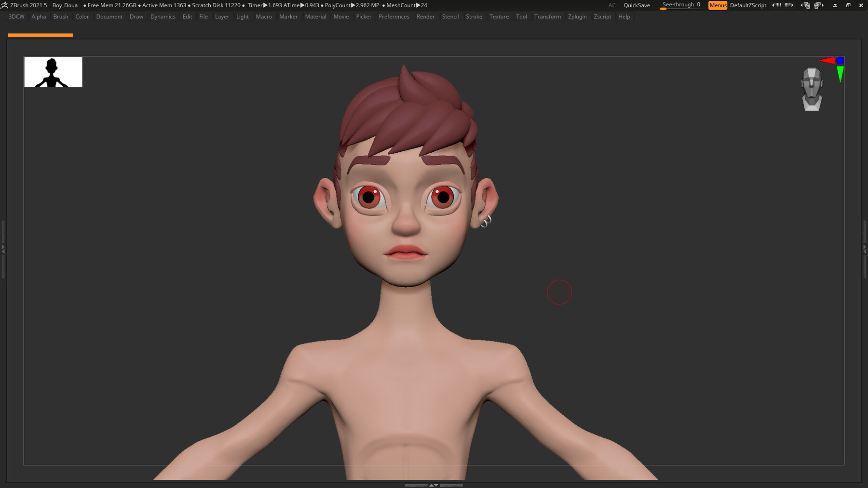Open the Preferences menu
Image resolution: width=868 pixels, height=488 pixels.
click(394, 17)
